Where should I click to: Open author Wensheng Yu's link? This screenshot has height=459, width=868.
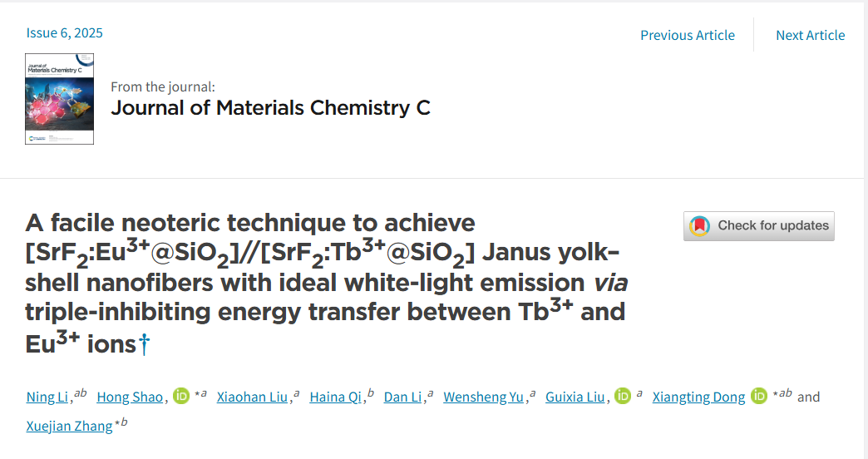click(483, 397)
